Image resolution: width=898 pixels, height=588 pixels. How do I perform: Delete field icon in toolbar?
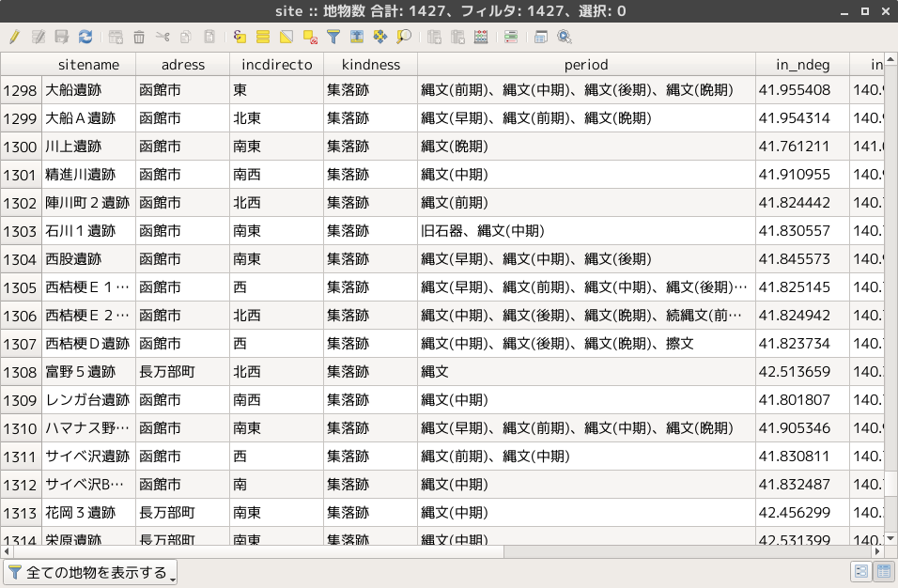point(457,38)
